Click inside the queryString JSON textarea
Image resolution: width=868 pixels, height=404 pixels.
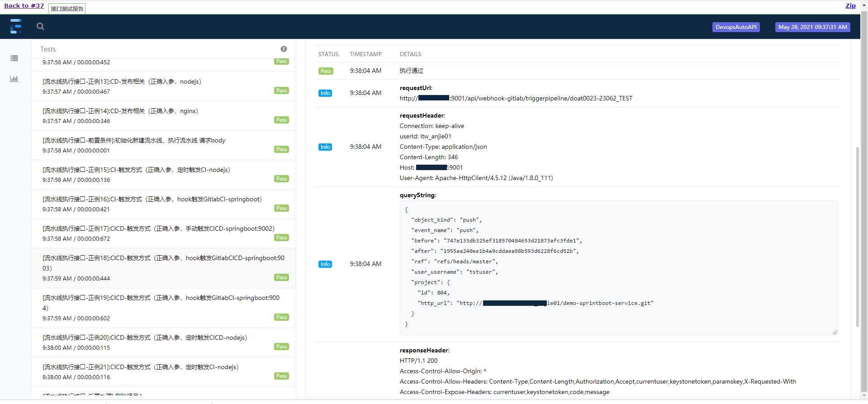[x=618, y=268]
